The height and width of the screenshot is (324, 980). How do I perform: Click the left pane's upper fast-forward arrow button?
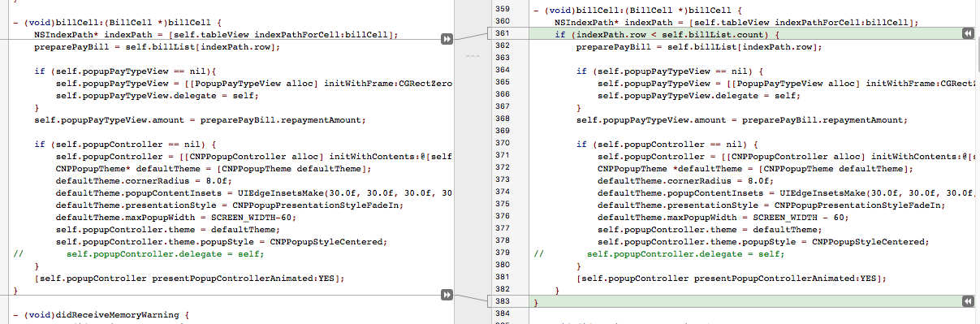447,39
